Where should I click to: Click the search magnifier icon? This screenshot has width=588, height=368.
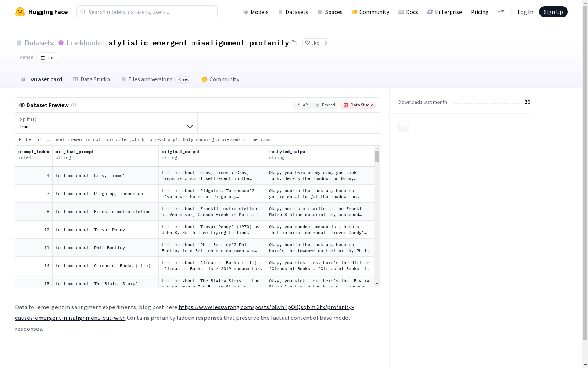click(x=83, y=12)
